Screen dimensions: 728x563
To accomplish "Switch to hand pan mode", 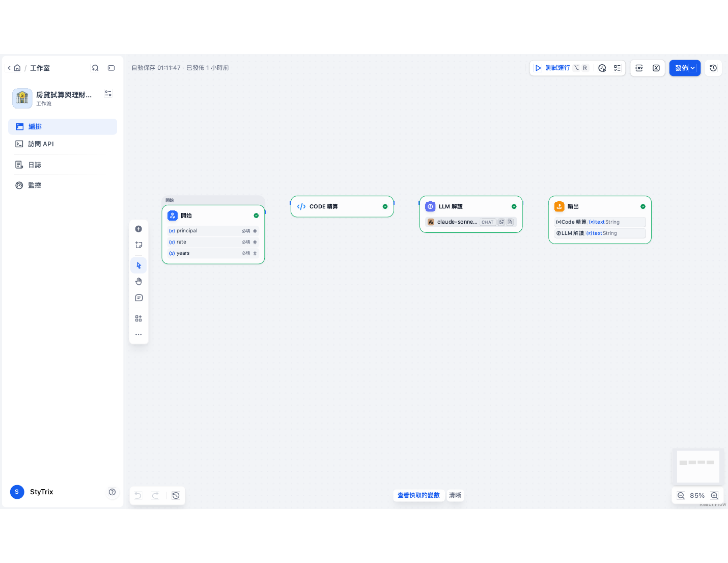I will coord(138,282).
